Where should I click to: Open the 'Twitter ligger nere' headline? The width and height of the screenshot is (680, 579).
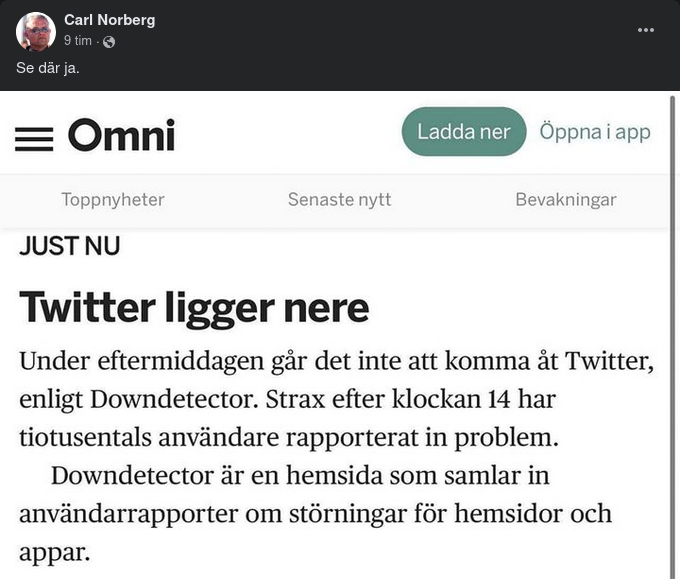194,307
